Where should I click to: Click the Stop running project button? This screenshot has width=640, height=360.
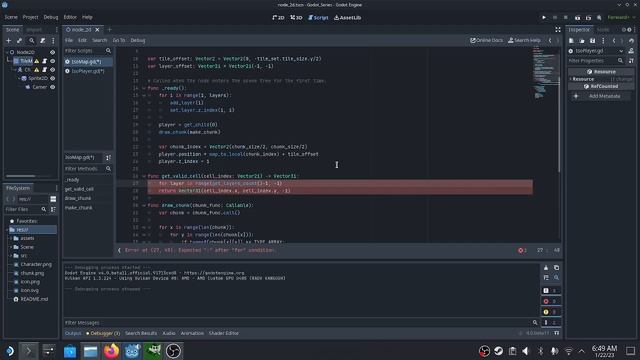566,18
